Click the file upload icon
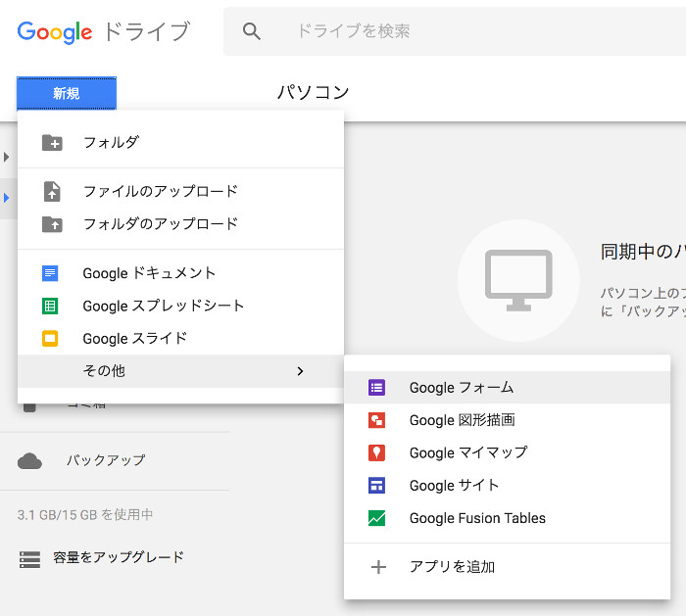The width and height of the screenshot is (686, 616). coord(52,192)
